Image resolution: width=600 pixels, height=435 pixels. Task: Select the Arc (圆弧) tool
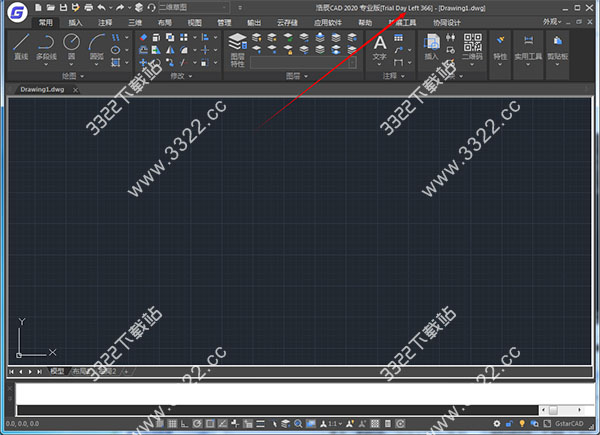coord(96,46)
